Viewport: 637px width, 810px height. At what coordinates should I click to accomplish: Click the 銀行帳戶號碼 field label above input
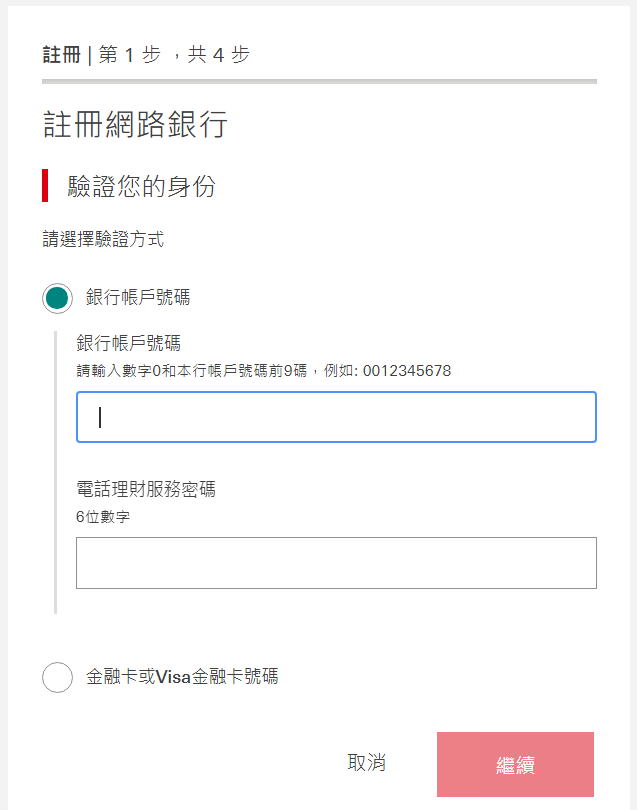(x=129, y=343)
